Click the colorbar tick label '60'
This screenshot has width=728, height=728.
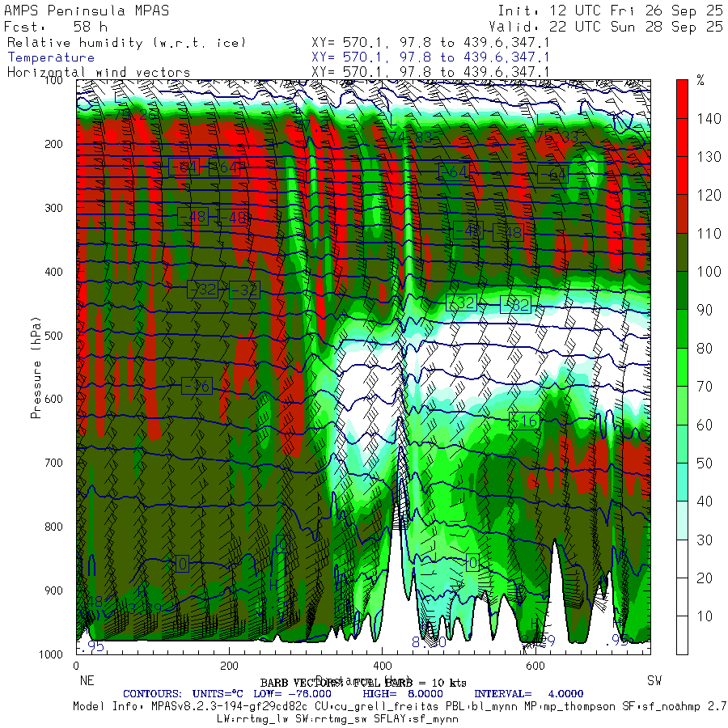(705, 425)
